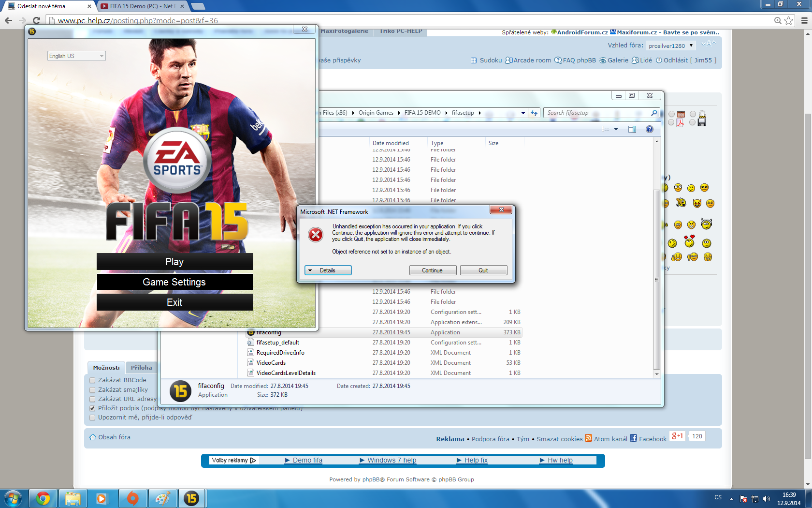Select the brick wall topic icon radio
Viewport: 812px width, 508px height.
coord(671,114)
